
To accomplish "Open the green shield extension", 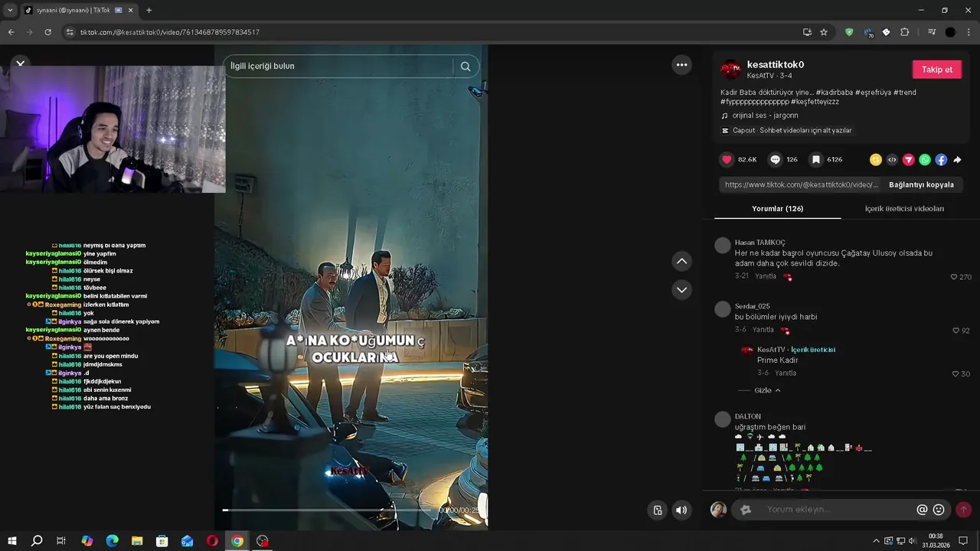I will tap(849, 32).
